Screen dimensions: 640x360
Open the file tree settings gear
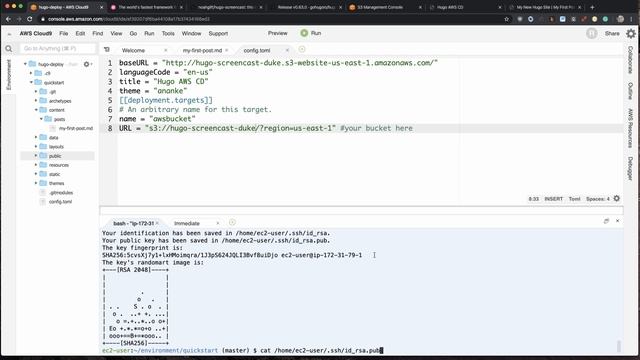coord(87,64)
